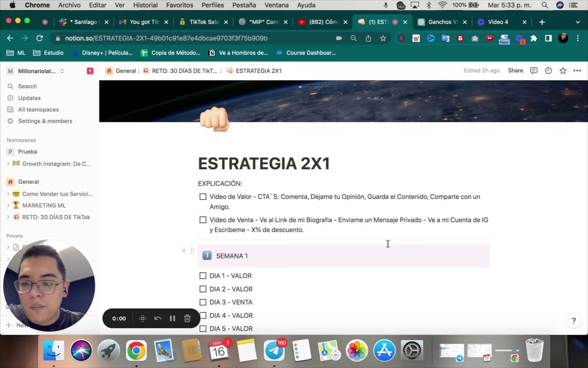The width and height of the screenshot is (588, 368).
Task: Expand MARKETING ML page in sidebar
Action: (8, 205)
